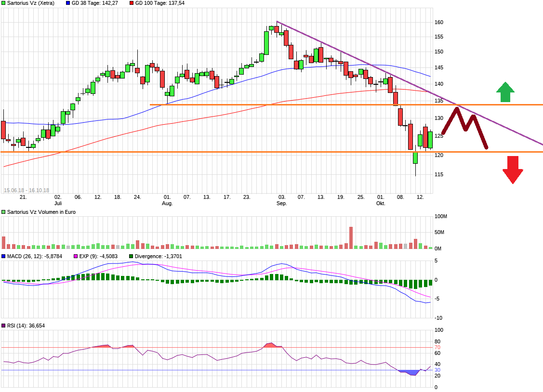Viewport: 543px width, 392px height.
Task: Click the blue 30 RSI oversold level label
Action: [x=437, y=370]
